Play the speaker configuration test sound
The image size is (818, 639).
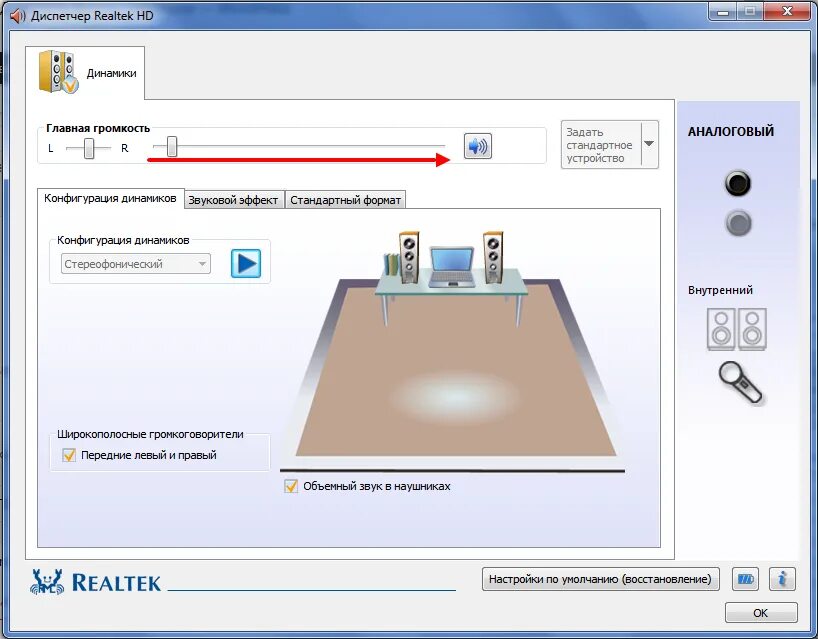(x=246, y=263)
